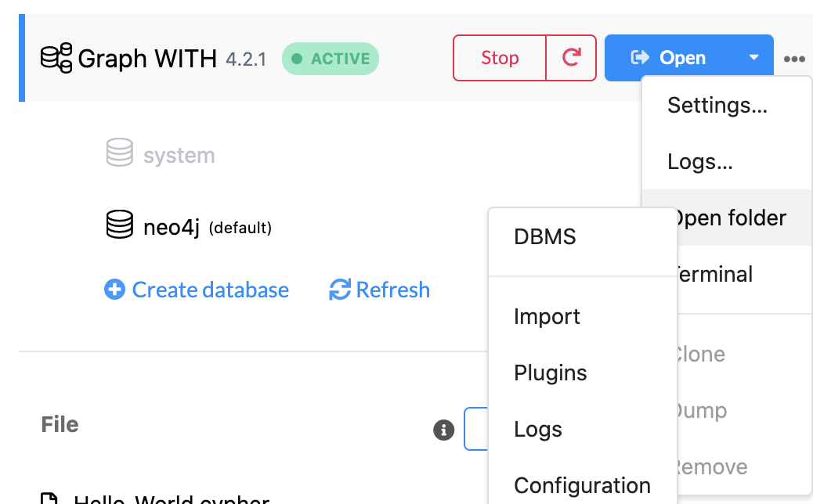Click the 4.2.1 version number
This screenshot has height=504, width=813.
pos(246,59)
